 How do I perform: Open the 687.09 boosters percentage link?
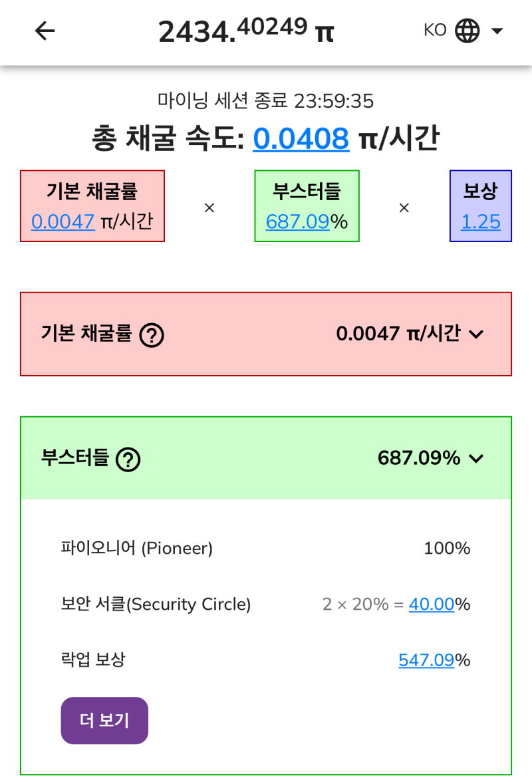[x=299, y=222]
